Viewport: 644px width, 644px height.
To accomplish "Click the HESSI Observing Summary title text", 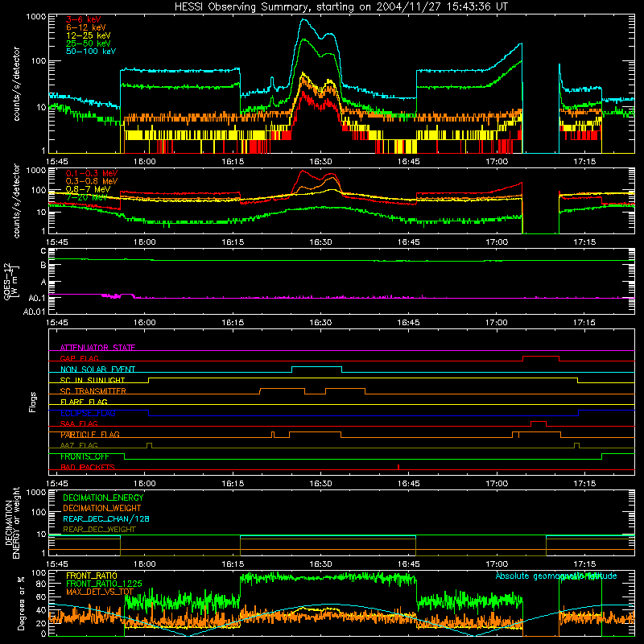I will coord(341,7).
